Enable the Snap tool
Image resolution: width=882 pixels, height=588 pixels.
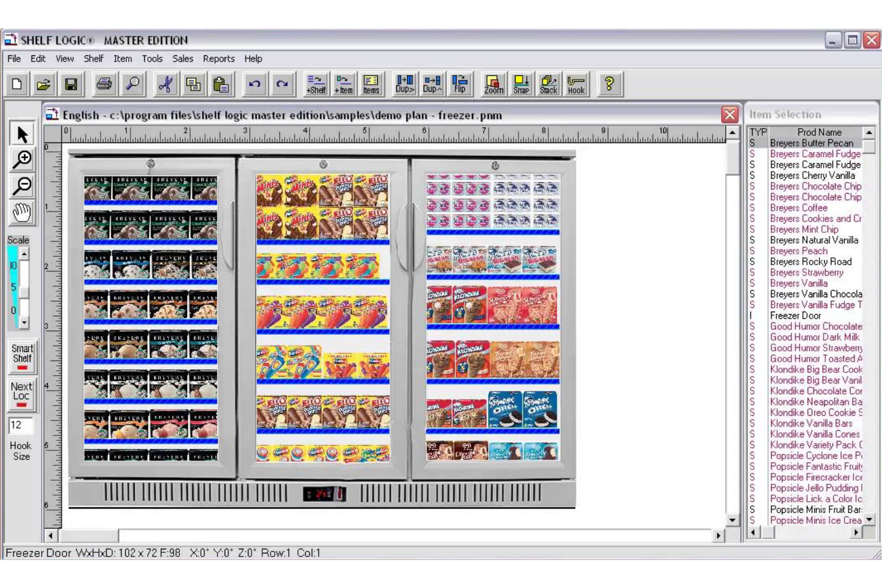(x=519, y=84)
